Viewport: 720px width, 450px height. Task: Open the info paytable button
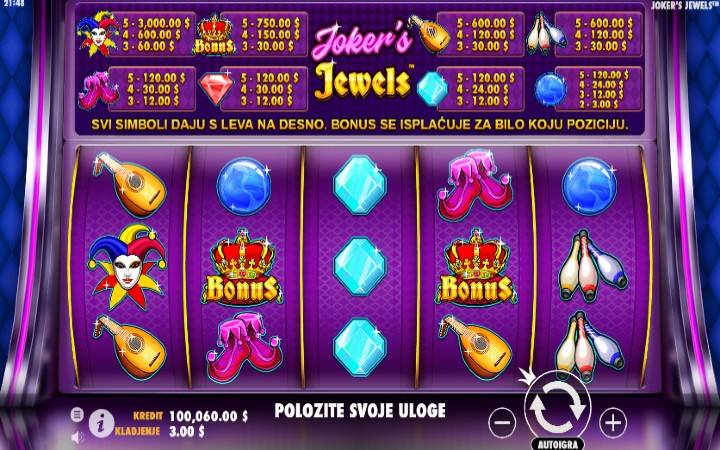[101, 423]
